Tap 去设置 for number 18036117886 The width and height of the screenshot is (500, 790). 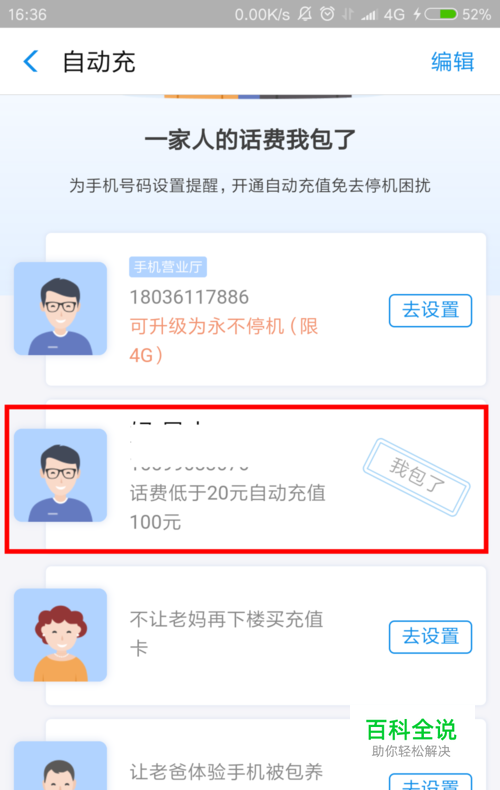pyautogui.click(x=430, y=310)
